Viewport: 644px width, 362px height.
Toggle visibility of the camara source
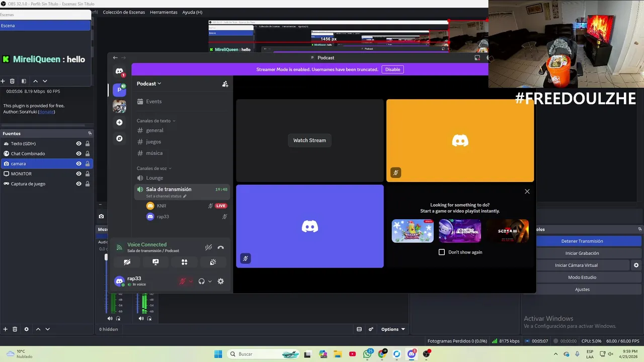[x=78, y=163]
